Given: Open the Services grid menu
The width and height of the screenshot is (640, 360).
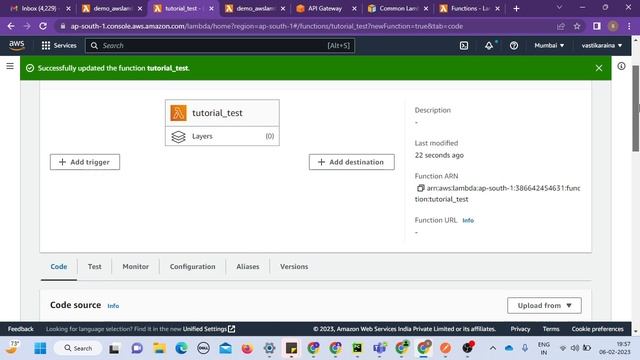Looking at the screenshot, I should pos(59,45).
